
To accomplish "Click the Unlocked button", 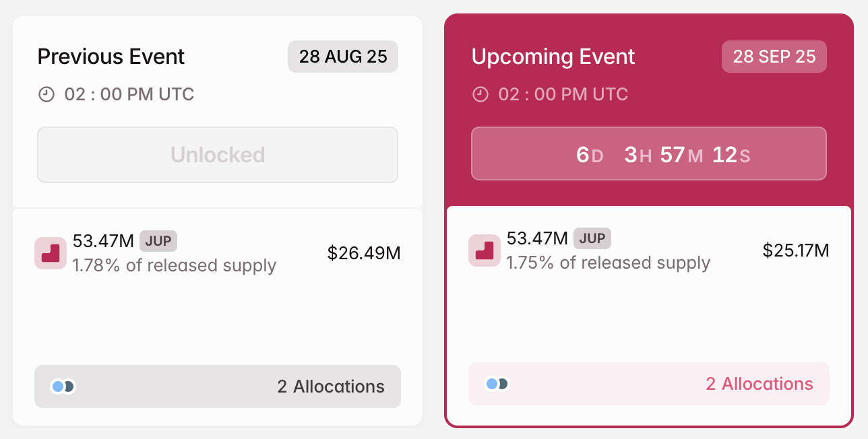I will tap(217, 154).
